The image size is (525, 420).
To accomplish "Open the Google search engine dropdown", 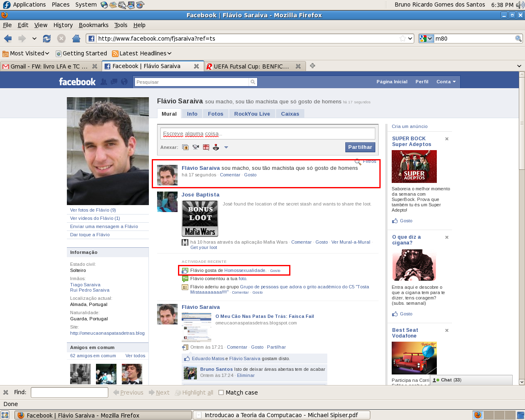I will 426,39.
